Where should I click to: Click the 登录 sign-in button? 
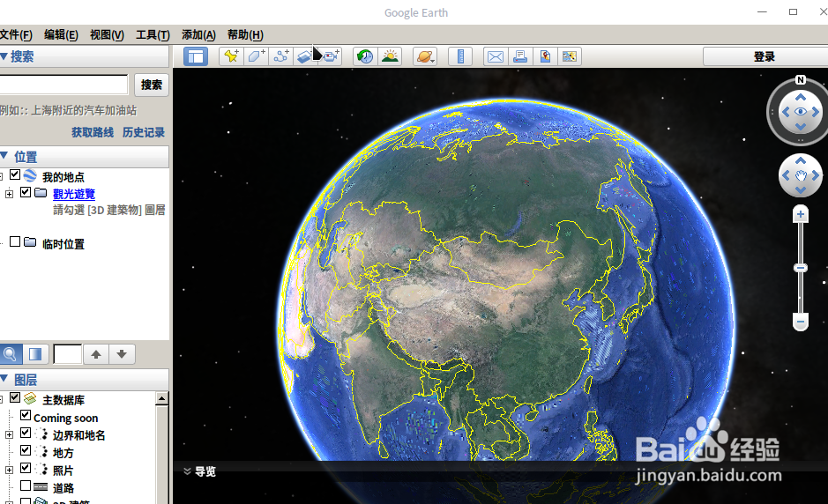coord(765,56)
